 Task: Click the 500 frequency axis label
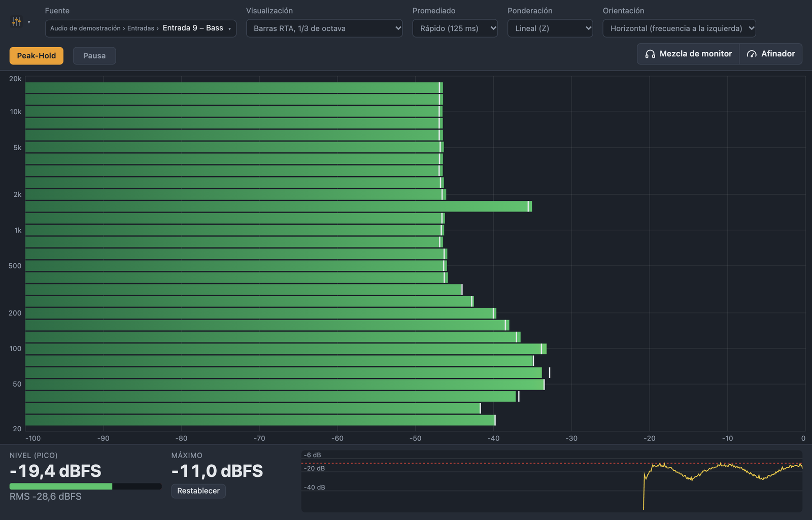pyautogui.click(x=15, y=266)
